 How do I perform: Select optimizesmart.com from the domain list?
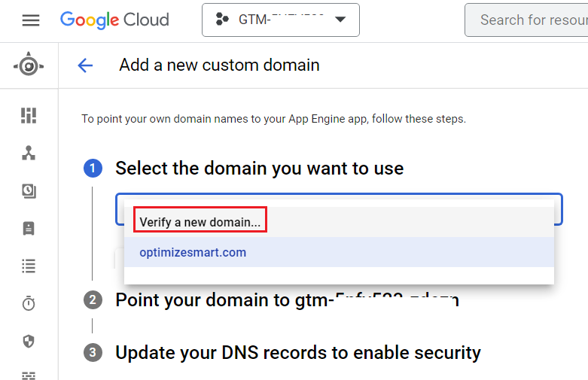tap(193, 253)
